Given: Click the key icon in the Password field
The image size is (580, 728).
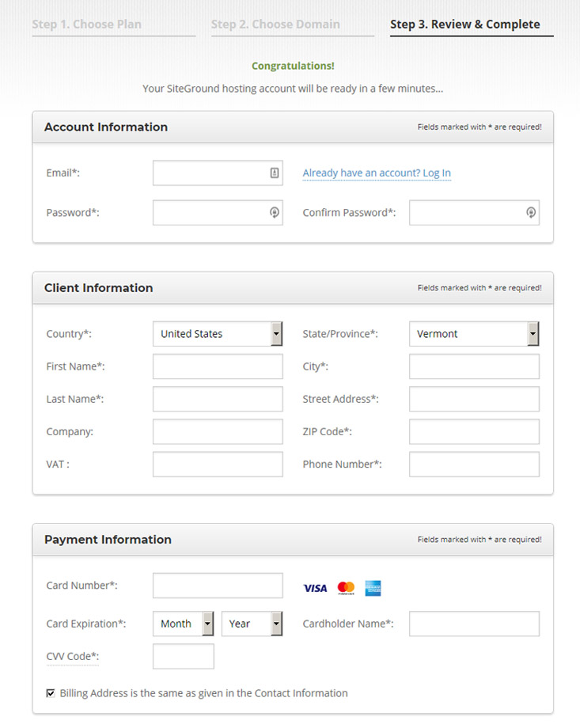Looking at the screenshot, I should click(275, 213).
